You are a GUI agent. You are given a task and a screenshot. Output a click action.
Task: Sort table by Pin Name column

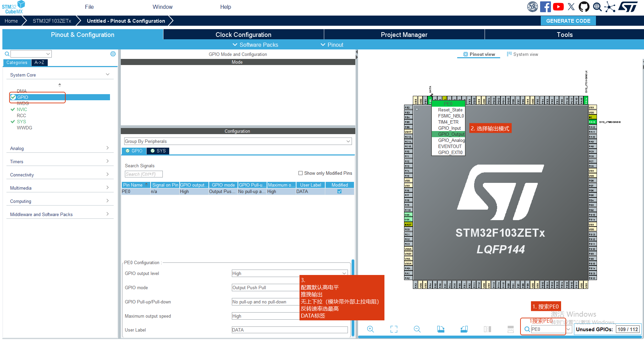pyautogui.click(x=136, y=185)
